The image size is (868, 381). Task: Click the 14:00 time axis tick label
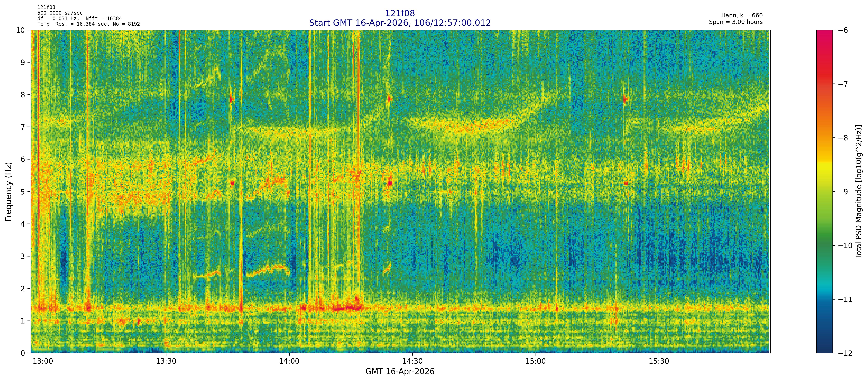coord(289,361)
